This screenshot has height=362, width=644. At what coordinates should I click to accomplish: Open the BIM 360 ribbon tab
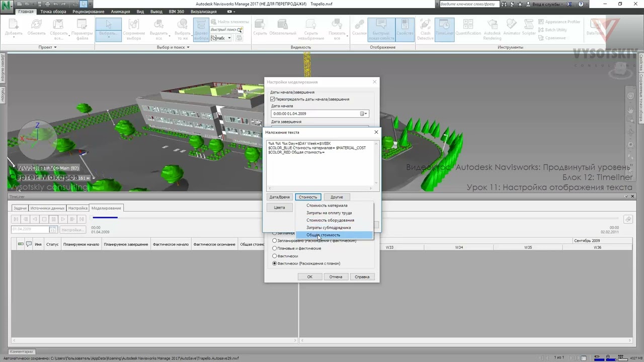[177, 12]
